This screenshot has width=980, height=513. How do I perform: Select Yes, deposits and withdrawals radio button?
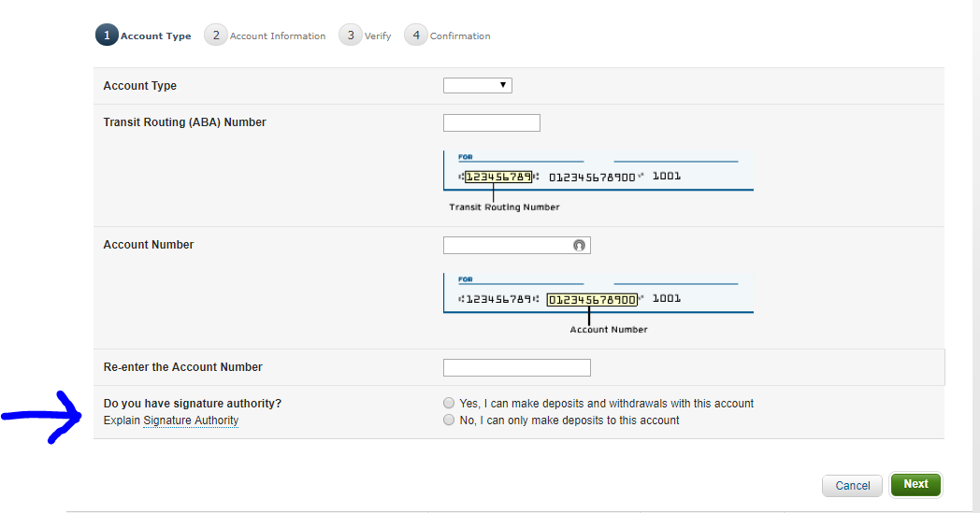(449, 403)
